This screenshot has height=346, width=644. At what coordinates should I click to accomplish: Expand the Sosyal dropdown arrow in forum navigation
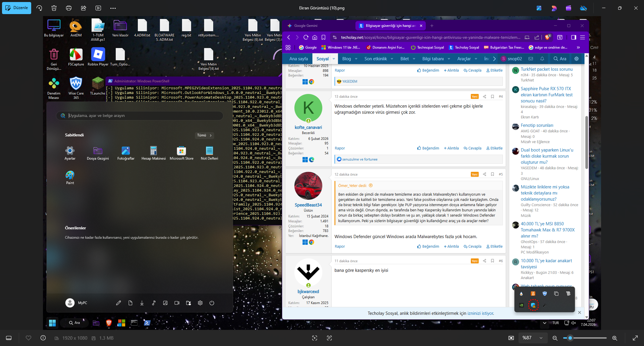click(334, 59)
